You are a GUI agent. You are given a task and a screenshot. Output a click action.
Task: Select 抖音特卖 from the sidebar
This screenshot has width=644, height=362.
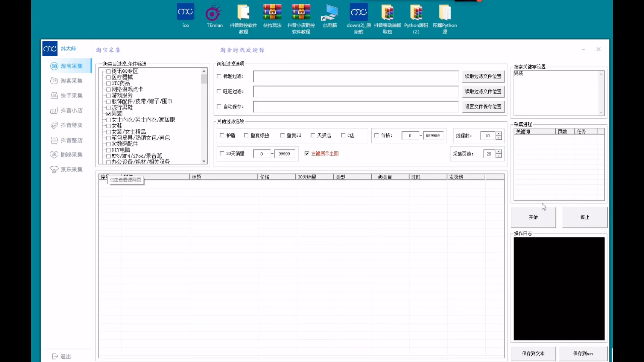point(67,125)
